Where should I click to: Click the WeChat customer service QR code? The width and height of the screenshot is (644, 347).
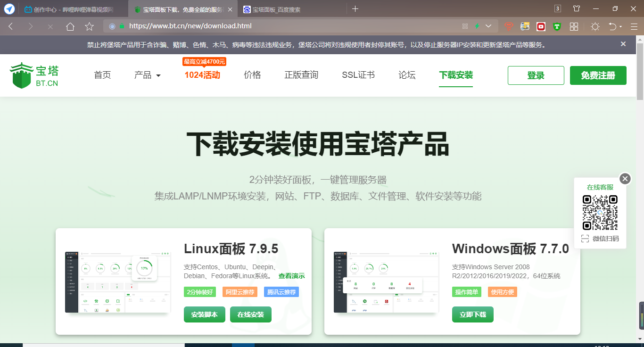point(600,213)
